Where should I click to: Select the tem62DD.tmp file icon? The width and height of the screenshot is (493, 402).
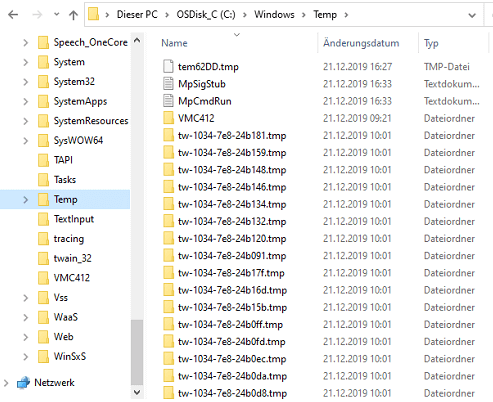click(168, 66)
